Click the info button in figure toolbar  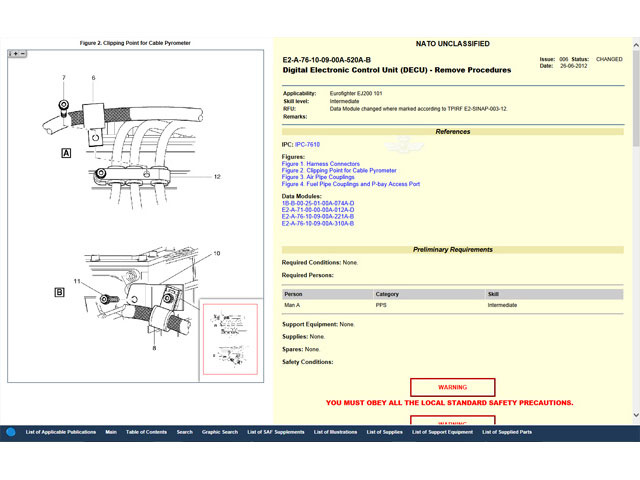(x=12, y=54)
